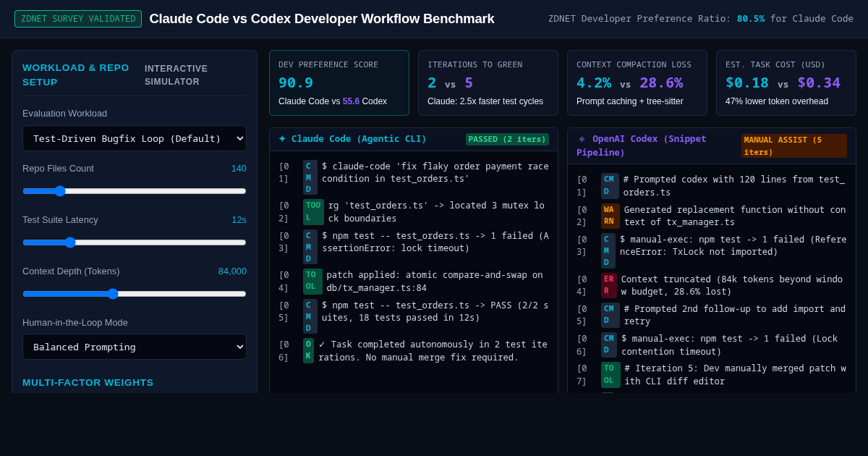Click CMD tag on Codex log line 06
Image resolution: width=868 pixels, height=456 pixels.
(x=609, y=345)
